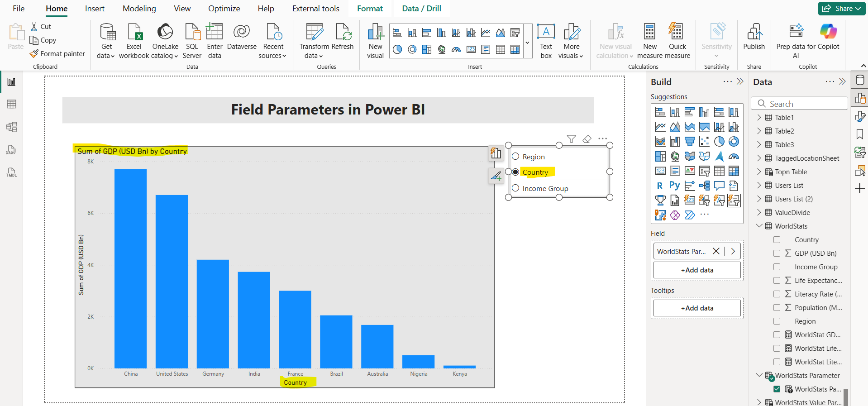
Task: Open the Model view in left sidebar
Action: pyautogui.click(x=12, y=127)
